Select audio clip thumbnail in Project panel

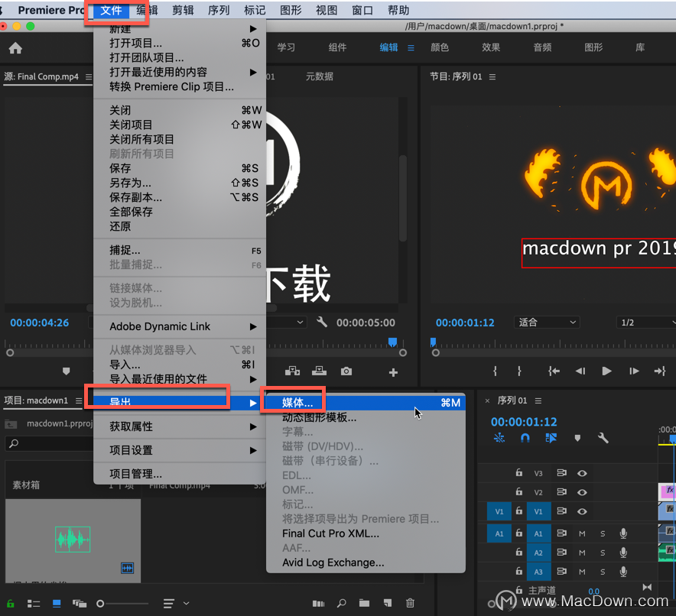[73, 540]
